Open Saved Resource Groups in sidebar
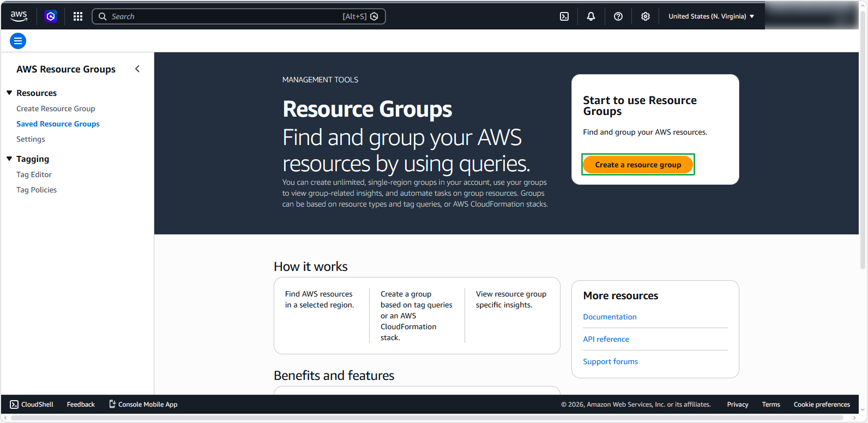The image size is (868, 423). 58,124
